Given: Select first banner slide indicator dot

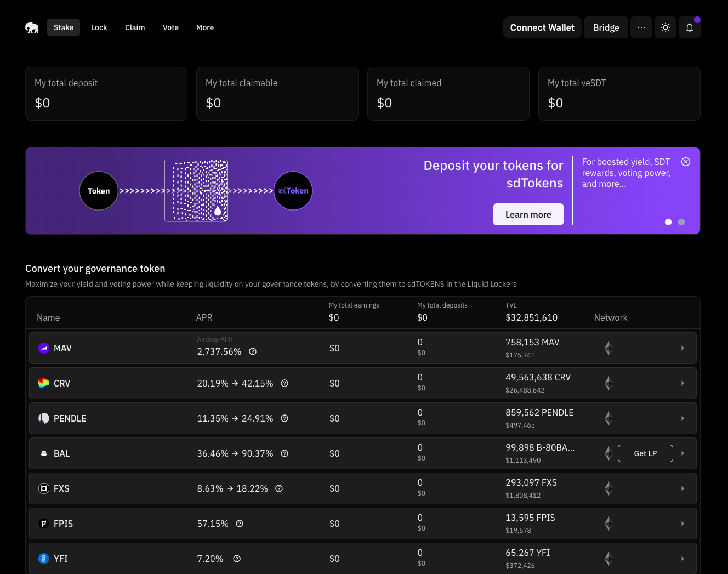Looking at the screenshot, I should point(668,222).
